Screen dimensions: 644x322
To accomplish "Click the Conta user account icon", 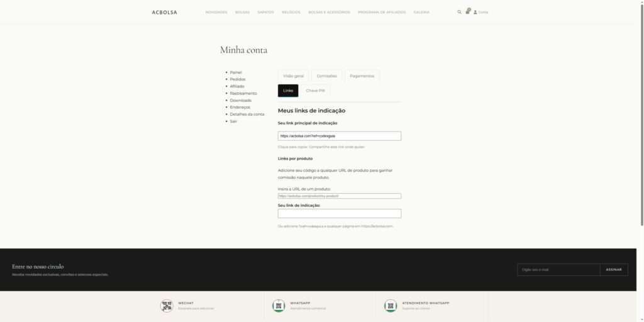I will pos(475,13).
